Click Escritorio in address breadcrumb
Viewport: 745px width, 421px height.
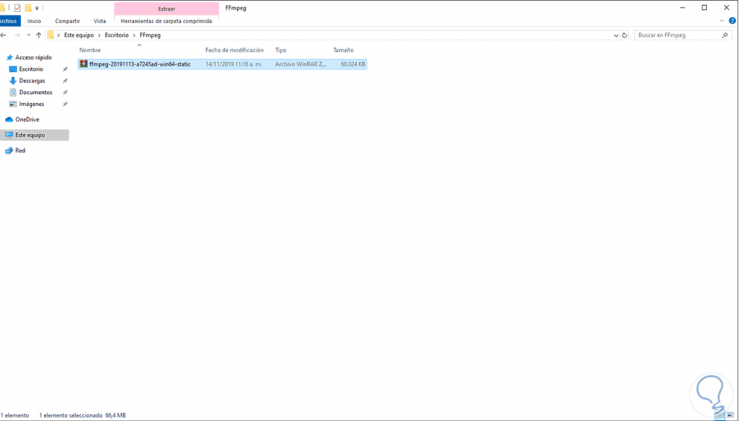click(117, 35)
